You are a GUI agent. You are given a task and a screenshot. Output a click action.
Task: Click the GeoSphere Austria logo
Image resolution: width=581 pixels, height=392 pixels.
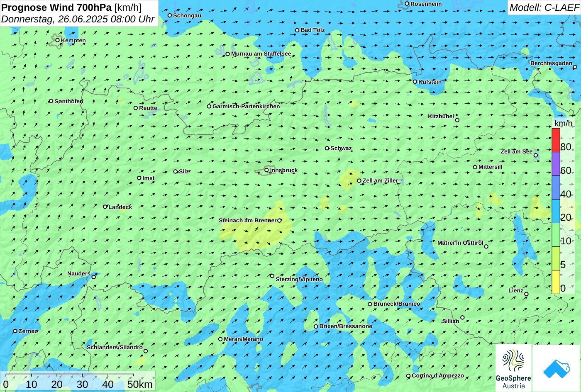tap(513, 368)
